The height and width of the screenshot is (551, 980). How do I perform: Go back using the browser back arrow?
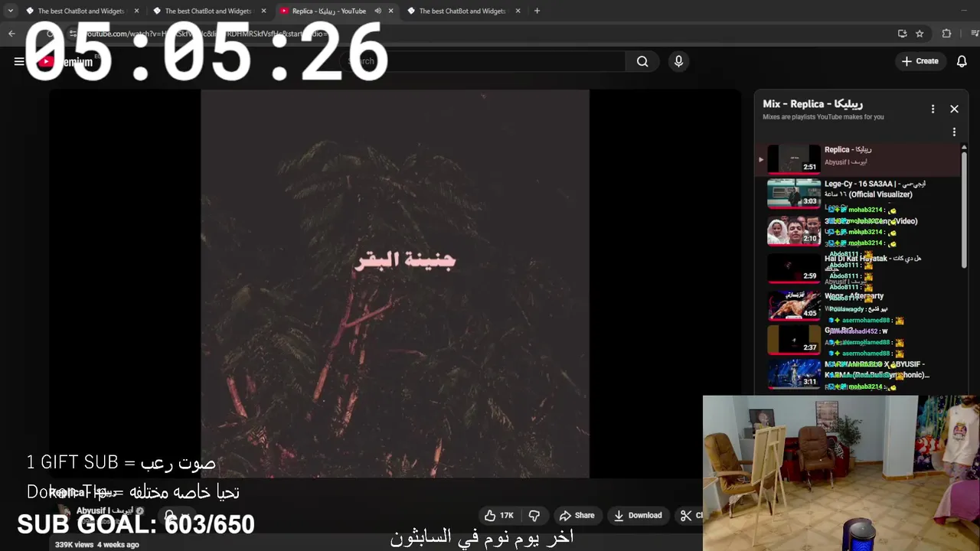point(11,34)
